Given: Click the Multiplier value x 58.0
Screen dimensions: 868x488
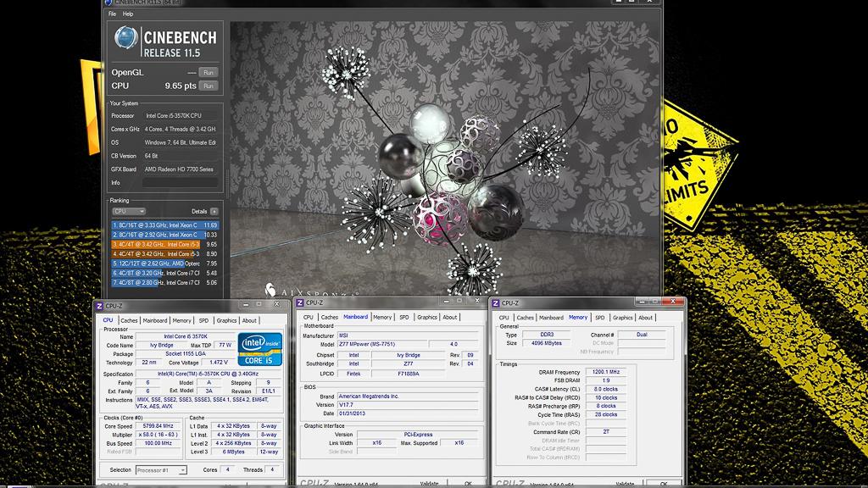Looking at the screenshot, I should (159, 435).
